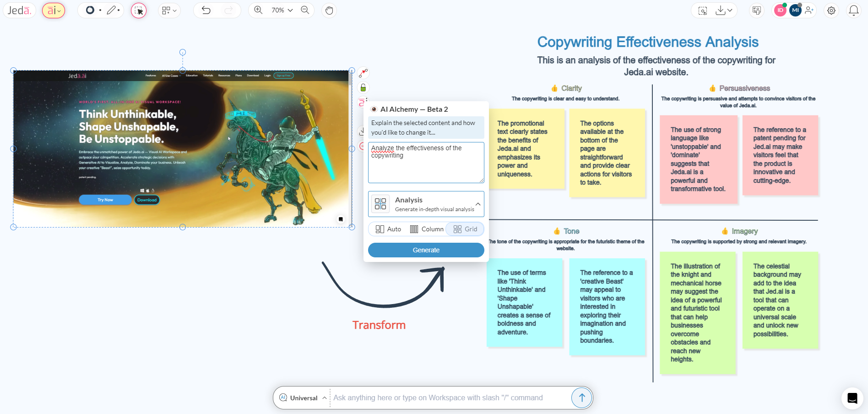
Task: Expand the export download options chevron
Action: coord(730,11)
